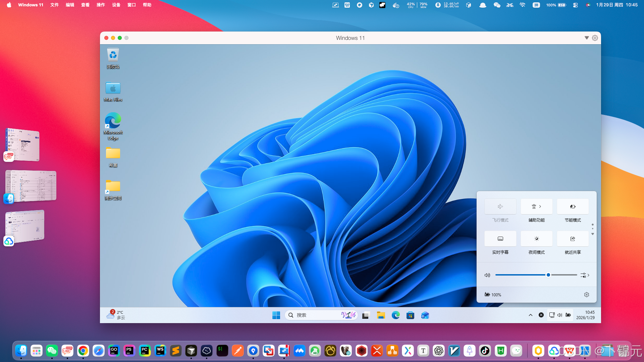Launch File Explorer from the taskbar
The image size is (644, 362).
pyautogui.click(x=381, y=315)
